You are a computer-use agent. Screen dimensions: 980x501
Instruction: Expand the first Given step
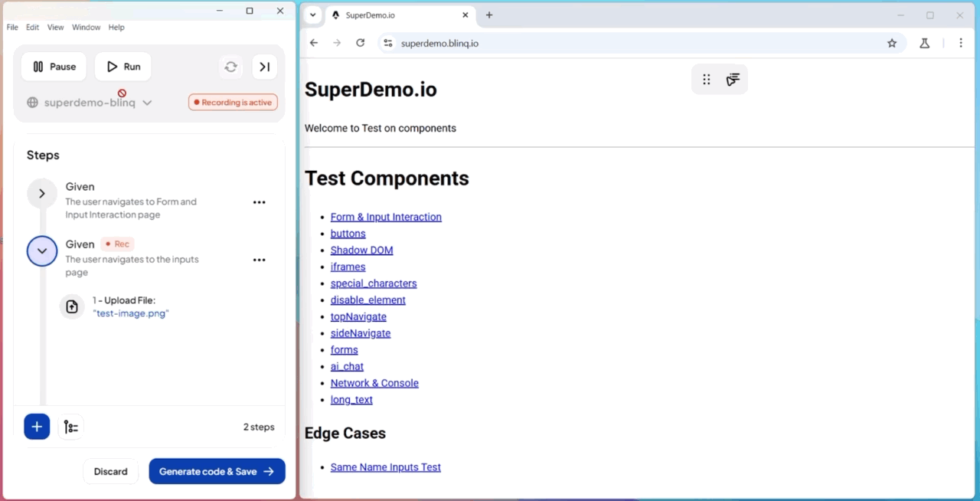(x=42, y=194)
